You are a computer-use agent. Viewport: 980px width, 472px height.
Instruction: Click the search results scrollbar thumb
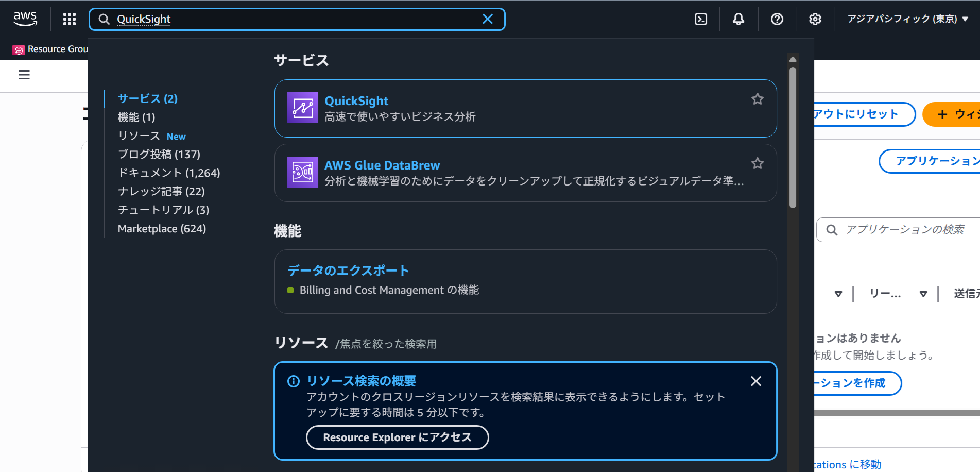click(793, 138)
